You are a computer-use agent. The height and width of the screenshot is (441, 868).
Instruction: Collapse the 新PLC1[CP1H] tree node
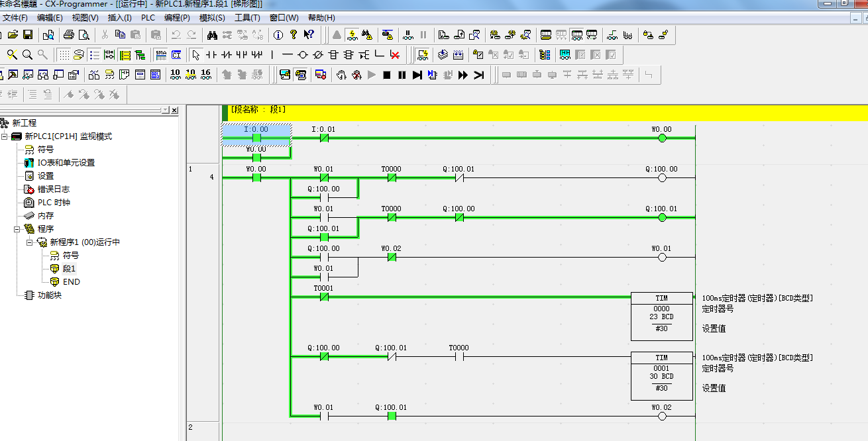(x=5, y=136)
